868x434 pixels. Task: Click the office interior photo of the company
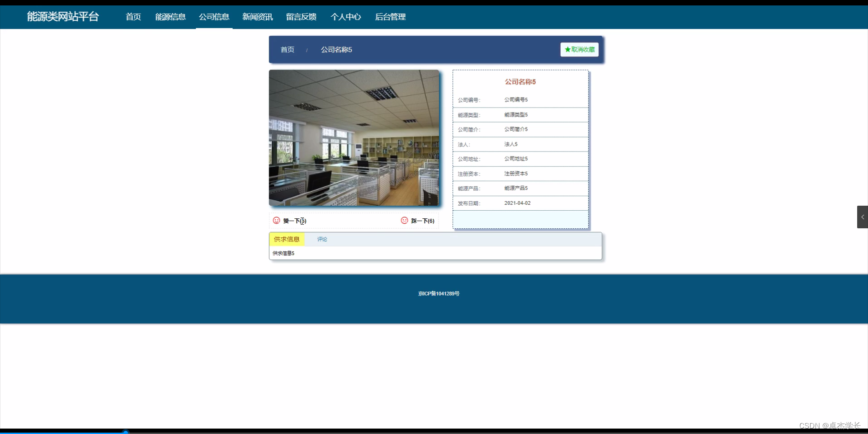[x=354, y=138]
